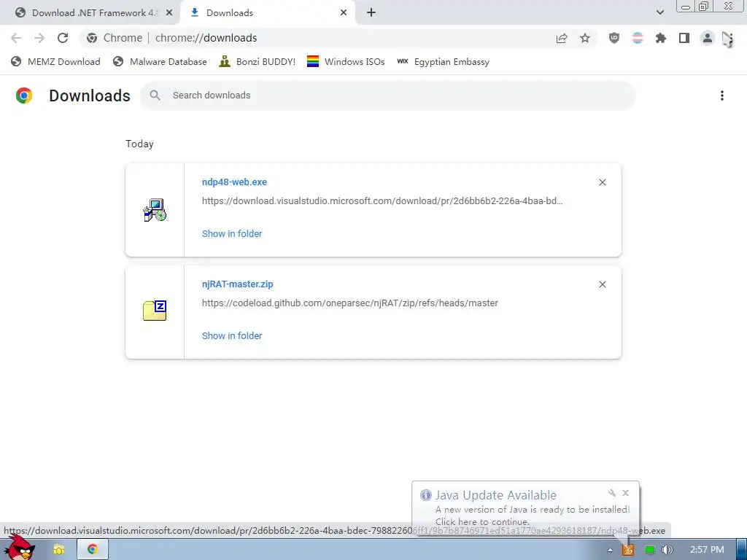Close the Downloads tab
This screenshot has width=747, height=560.
(344, 13)
